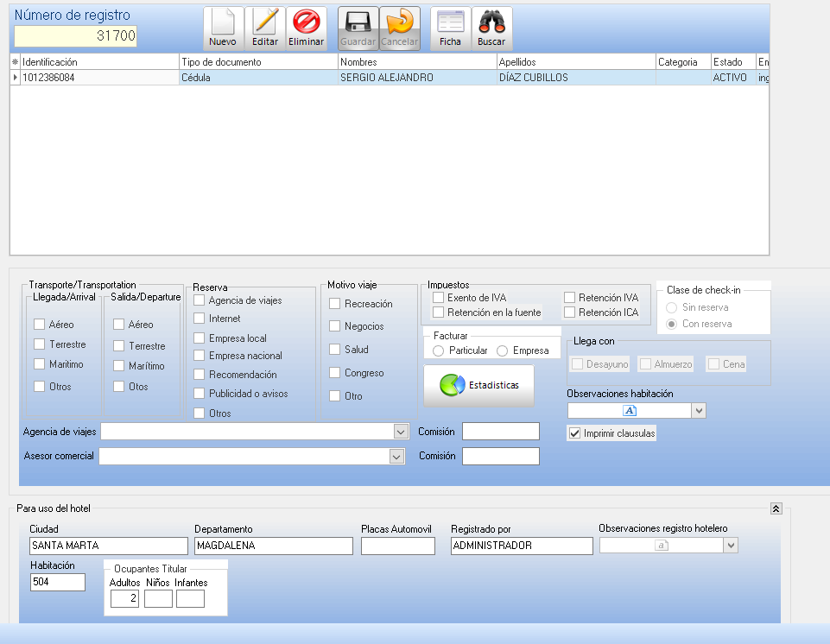Sort by the Apellidos column header
This screenshot has height=644, width=830.
(575, 62)
